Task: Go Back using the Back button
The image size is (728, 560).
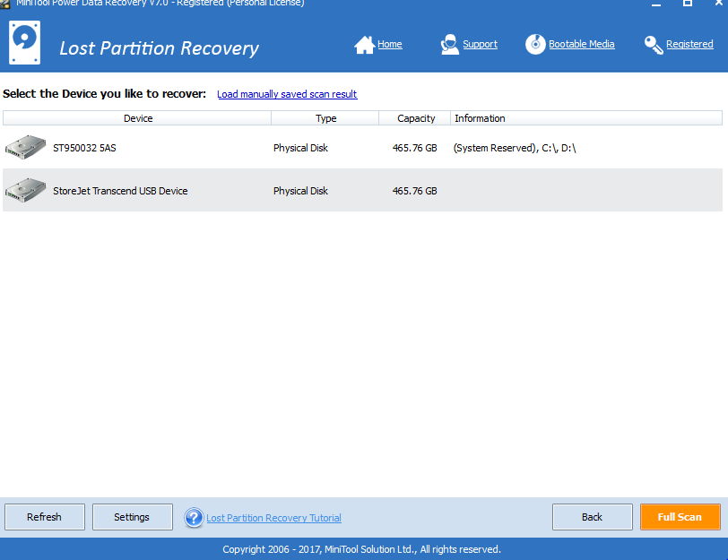Action: coord(593,517)
